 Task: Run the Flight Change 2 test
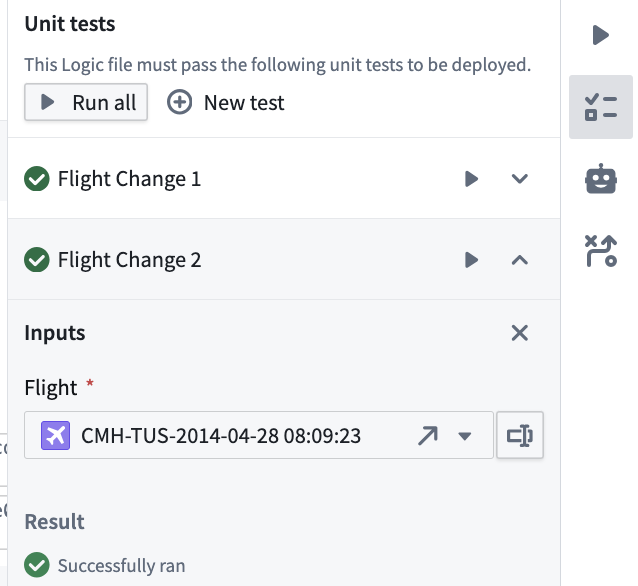tap(471, 260)
